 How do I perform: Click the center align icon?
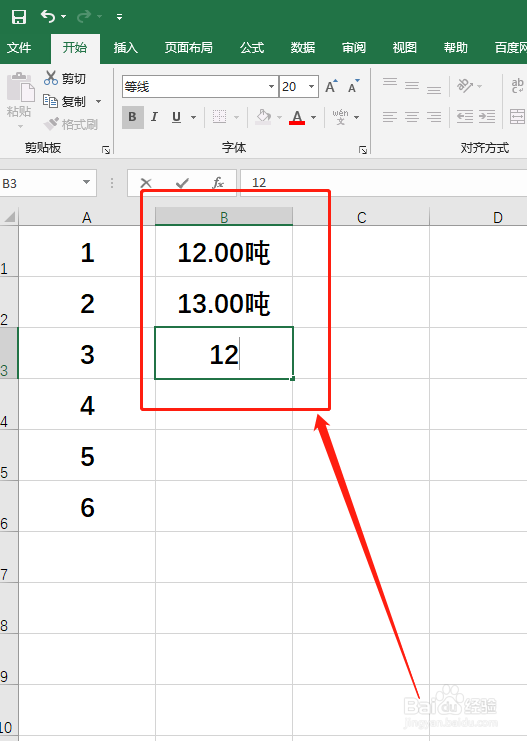412,117
